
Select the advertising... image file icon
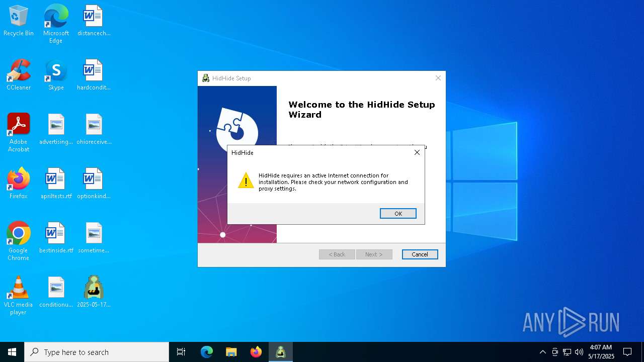[56, 129]
